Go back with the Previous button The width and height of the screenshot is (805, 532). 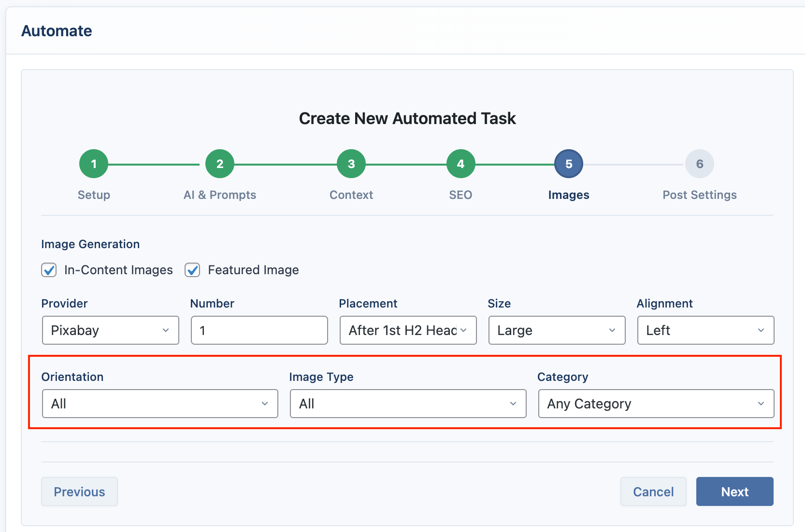click(79, 491)
